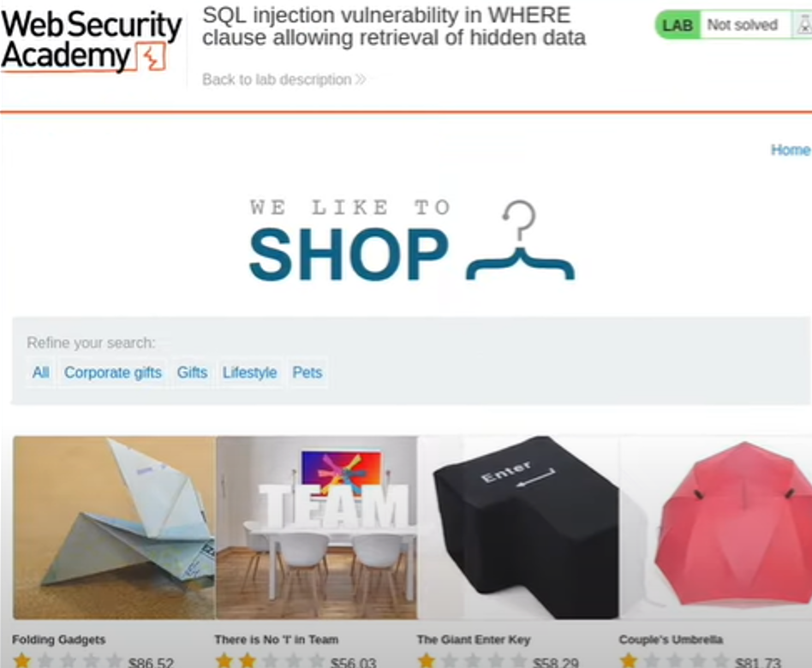The width and height of the screenshot is (812, 668).
Task: Click the Giant Enter Key star rating
Action: pos(474,660)
